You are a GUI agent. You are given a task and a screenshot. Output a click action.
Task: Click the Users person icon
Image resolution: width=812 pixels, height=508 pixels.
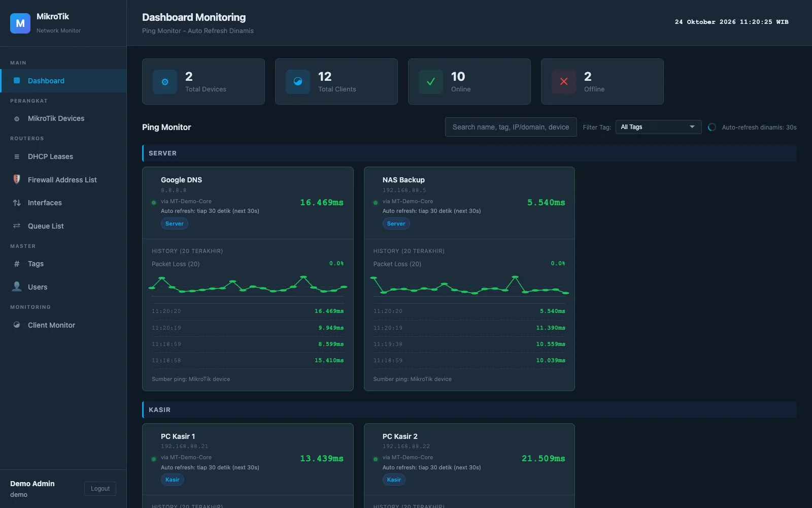point(17,287)
